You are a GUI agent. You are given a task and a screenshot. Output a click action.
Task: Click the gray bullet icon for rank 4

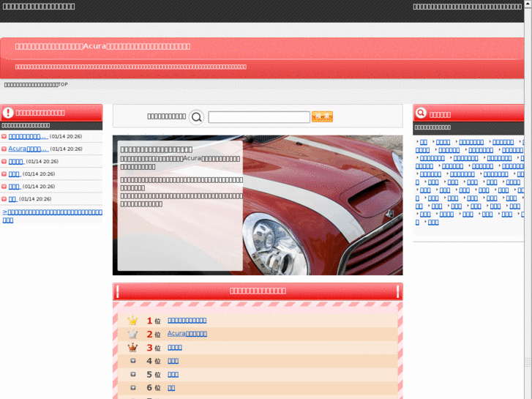pos(132,361)
